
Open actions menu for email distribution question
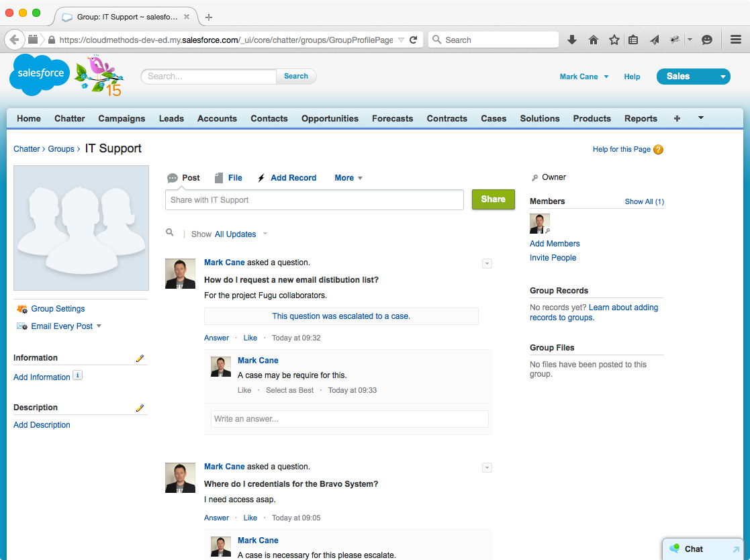(487, 263)
